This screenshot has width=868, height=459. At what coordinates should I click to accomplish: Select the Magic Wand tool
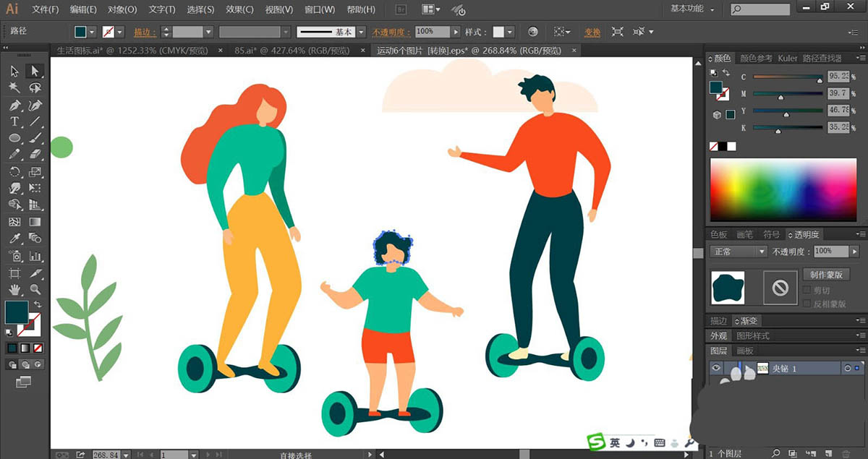pos(14,87)
